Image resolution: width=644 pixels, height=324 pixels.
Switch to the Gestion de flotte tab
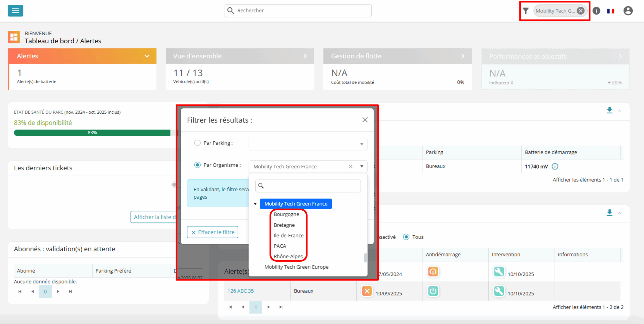click(398, 56)
